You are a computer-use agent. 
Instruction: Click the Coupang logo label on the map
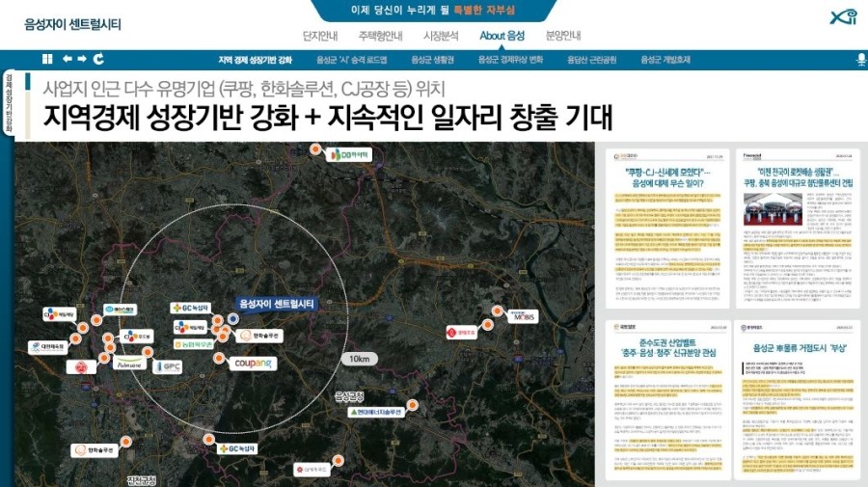pos(254,364)
